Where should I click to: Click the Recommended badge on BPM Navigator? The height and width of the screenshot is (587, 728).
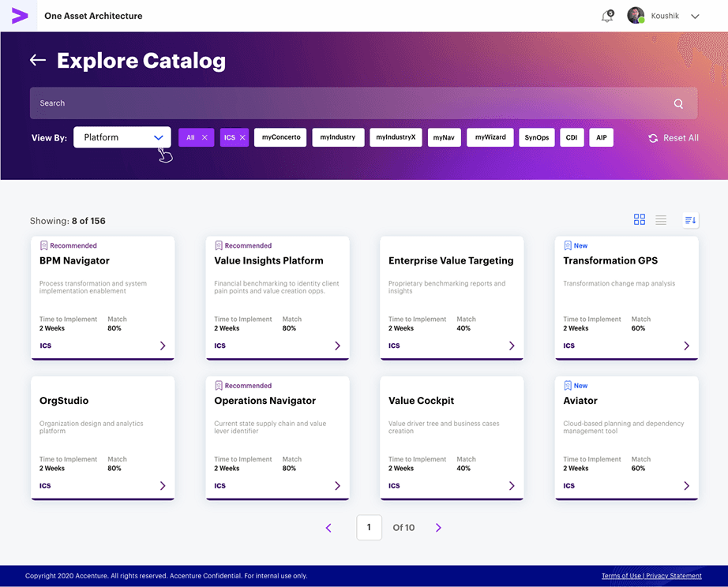pyautogui.click(x=68, y=245)
